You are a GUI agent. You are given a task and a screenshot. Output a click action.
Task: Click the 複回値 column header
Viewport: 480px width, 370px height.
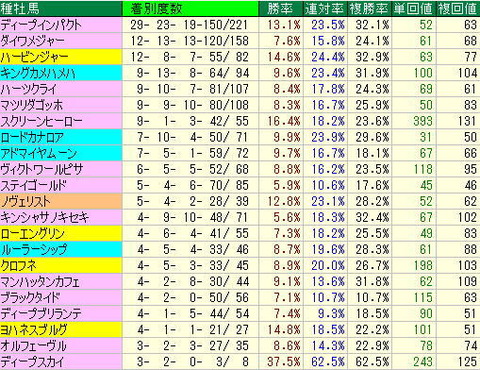(458, 9)
